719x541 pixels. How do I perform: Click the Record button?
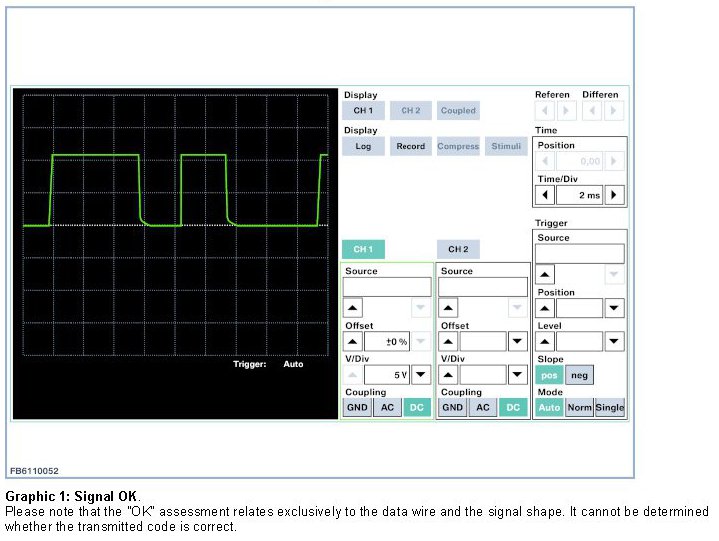410,146
